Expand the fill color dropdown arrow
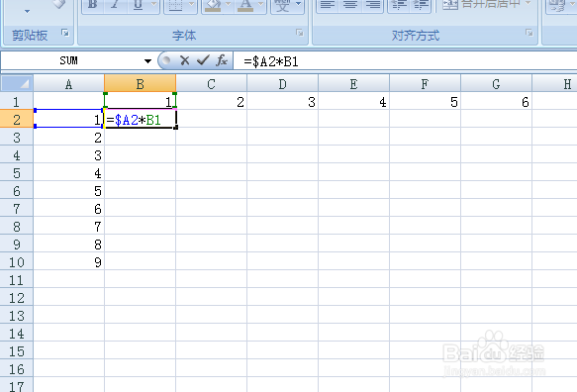The image size is (577, 392). pos(229,4)
